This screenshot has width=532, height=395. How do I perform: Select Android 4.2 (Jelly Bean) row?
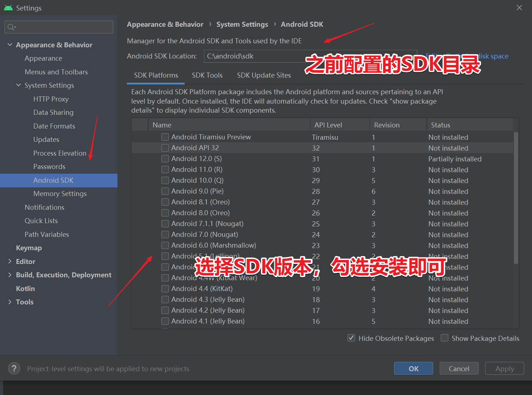[x=322, y=310]
